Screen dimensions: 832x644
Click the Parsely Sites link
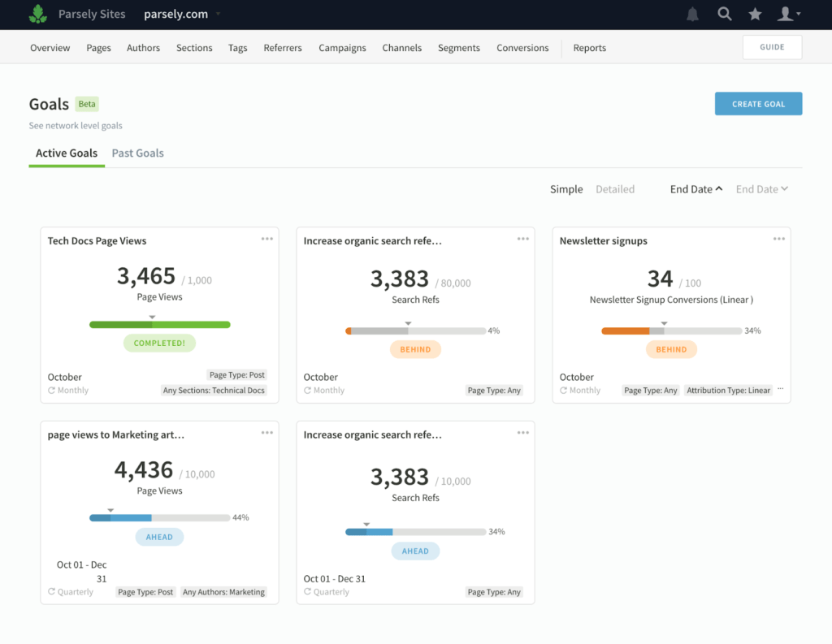tap(92, 15)
